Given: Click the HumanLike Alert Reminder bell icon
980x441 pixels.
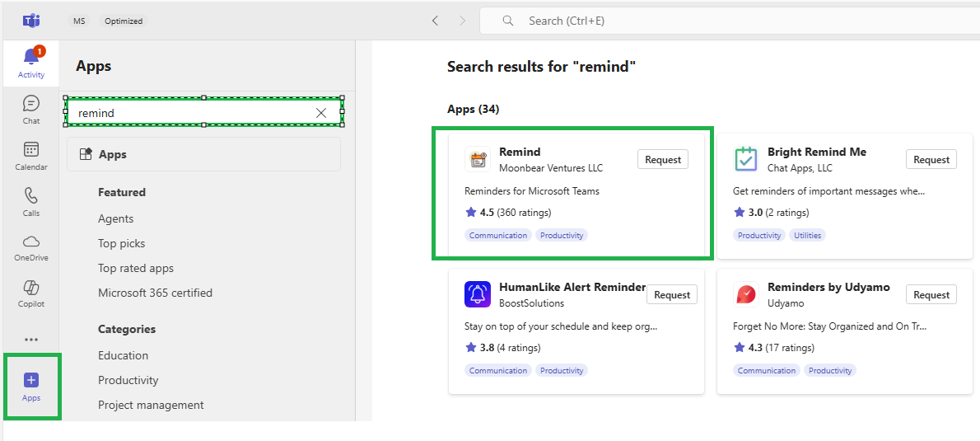Looking at the screenshot, I should [x=478, y=294].
